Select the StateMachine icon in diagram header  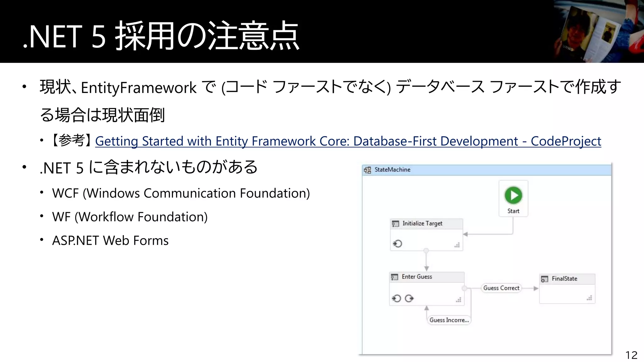367,170
